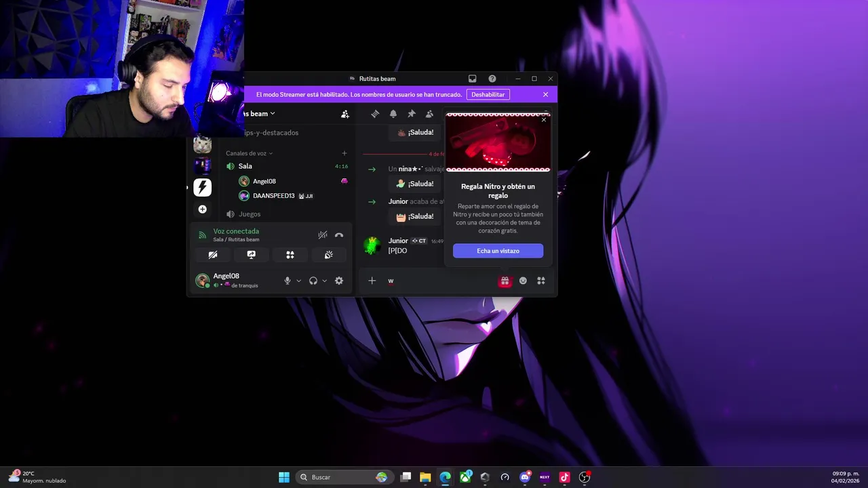This screenshot has height=488, width=868.
Task: Turn on the camera in voice panel
Action: (x=213, y=255)
